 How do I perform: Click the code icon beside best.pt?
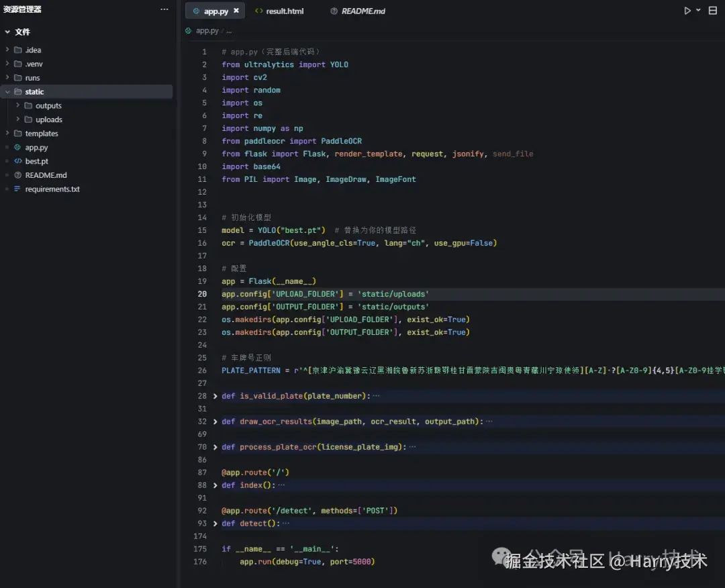(17, 161)
